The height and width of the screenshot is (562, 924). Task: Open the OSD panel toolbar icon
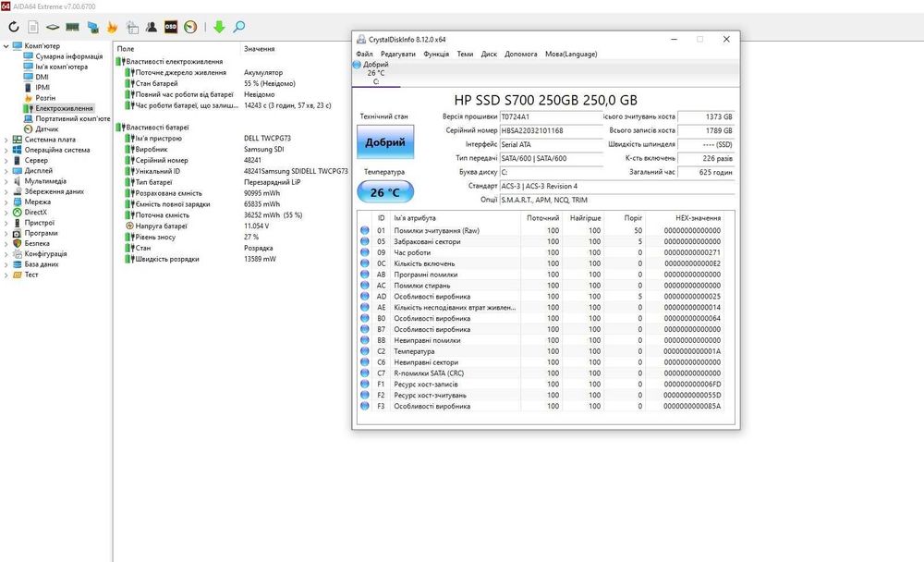coord(171,27)
